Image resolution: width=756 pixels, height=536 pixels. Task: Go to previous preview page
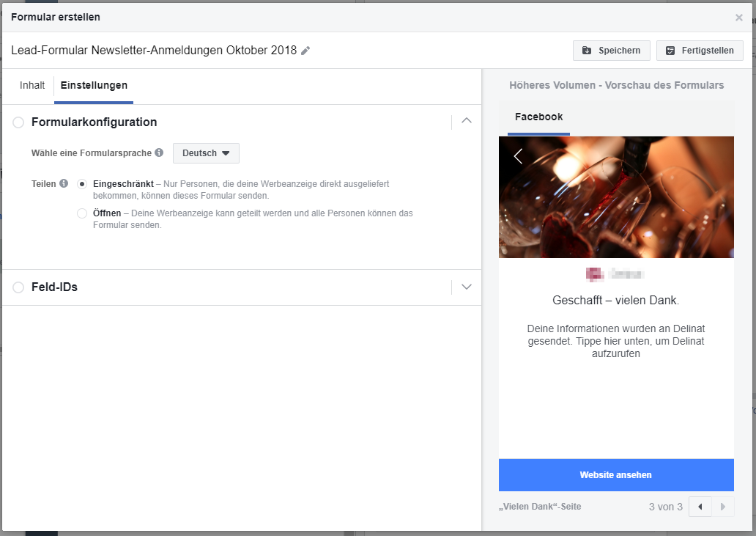[x=700, y=507]
